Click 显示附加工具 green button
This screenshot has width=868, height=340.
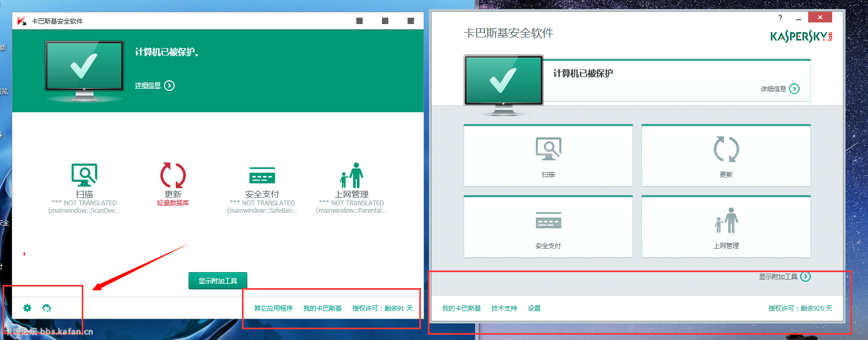click(x=218, y=281)
